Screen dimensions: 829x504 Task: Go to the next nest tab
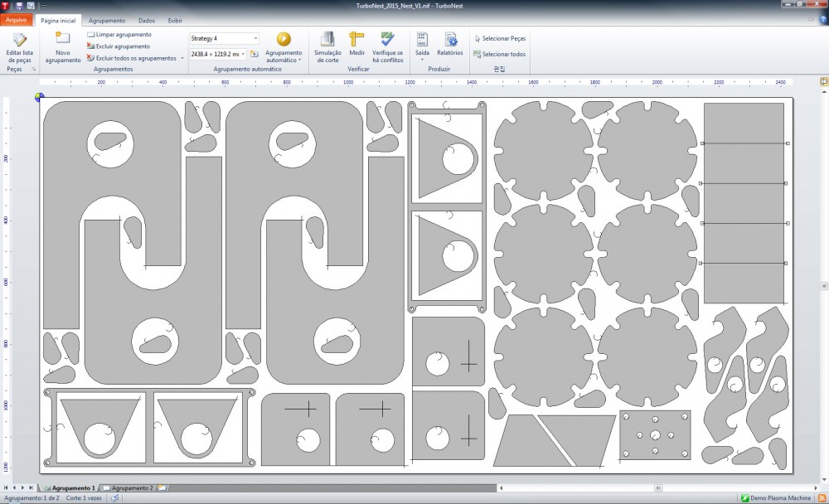22,487
